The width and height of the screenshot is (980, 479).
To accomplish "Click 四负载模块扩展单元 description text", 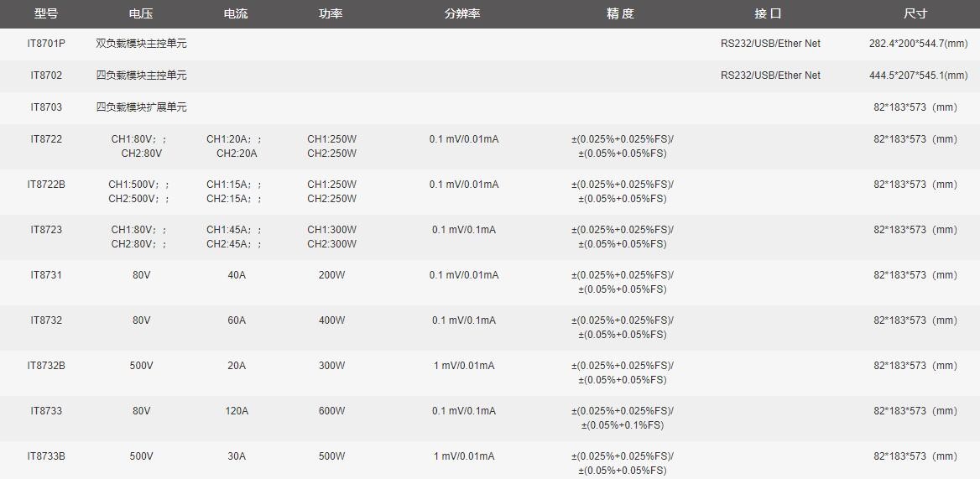I will click(141, 107).
